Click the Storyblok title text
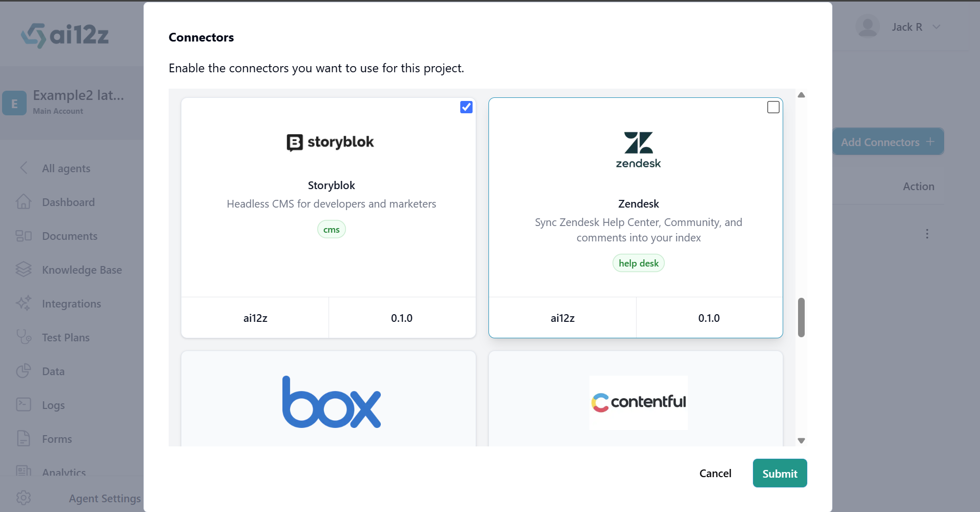Image resolution: width=980 pixels, height=512 pixels. [331, 185]
